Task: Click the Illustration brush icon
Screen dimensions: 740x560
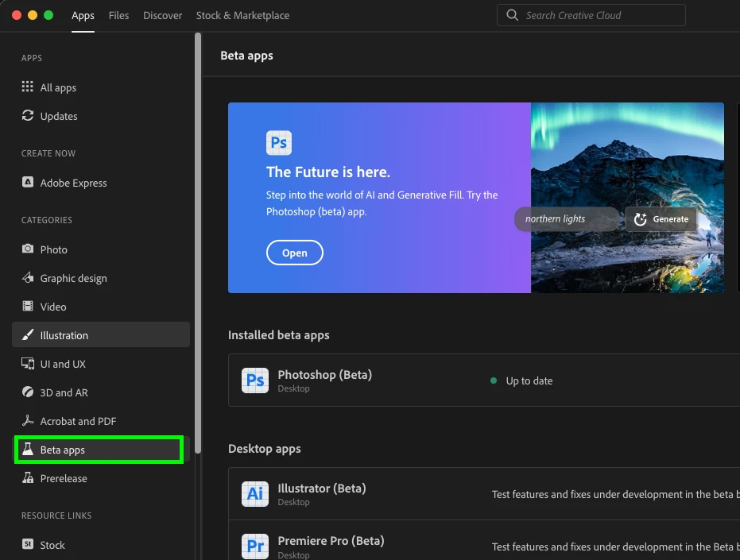Action: point(27,335)
